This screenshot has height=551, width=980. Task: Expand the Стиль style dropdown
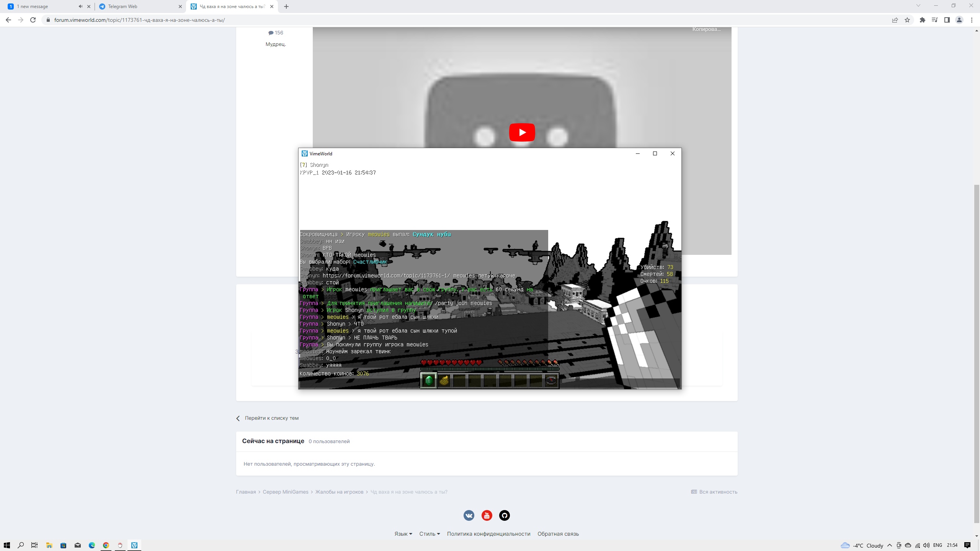click(429, 534)
